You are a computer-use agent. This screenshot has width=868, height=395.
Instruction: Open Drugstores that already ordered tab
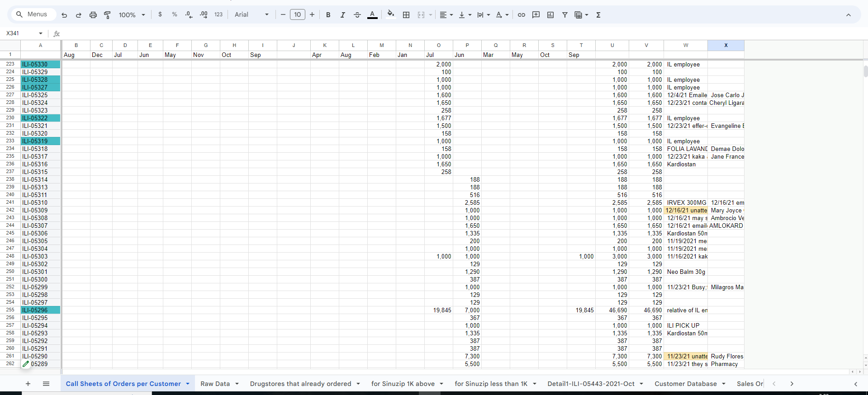(301, 384)
